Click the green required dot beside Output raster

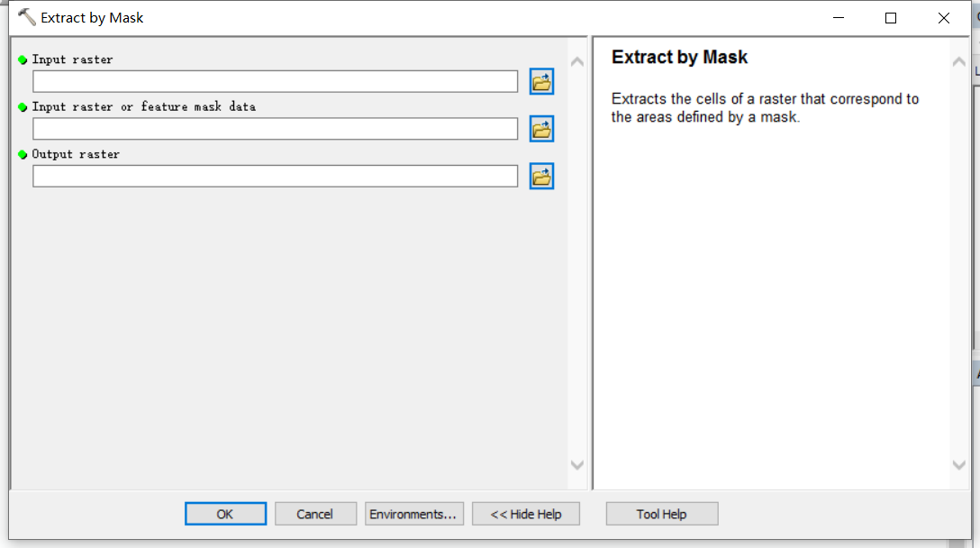23,154
